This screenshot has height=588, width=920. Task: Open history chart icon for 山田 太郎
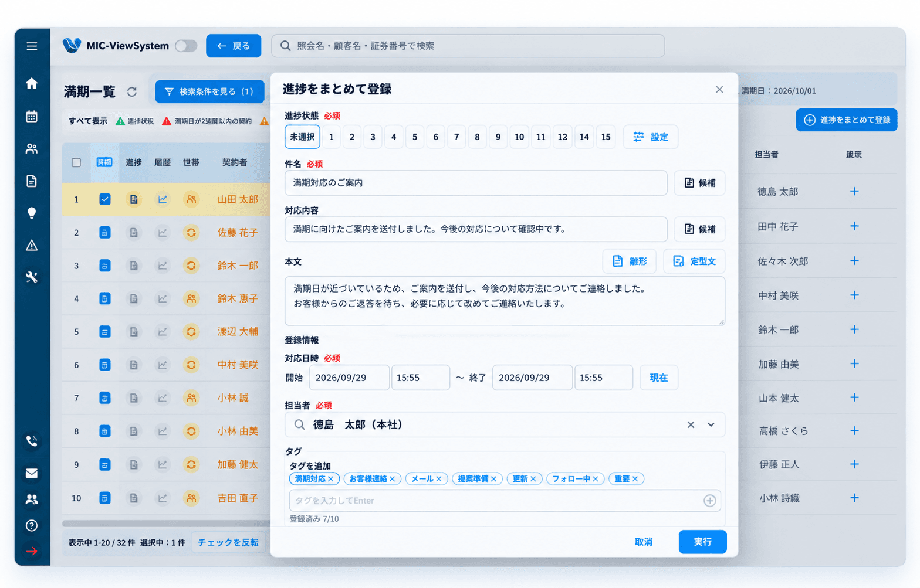[x=163, y=199]
